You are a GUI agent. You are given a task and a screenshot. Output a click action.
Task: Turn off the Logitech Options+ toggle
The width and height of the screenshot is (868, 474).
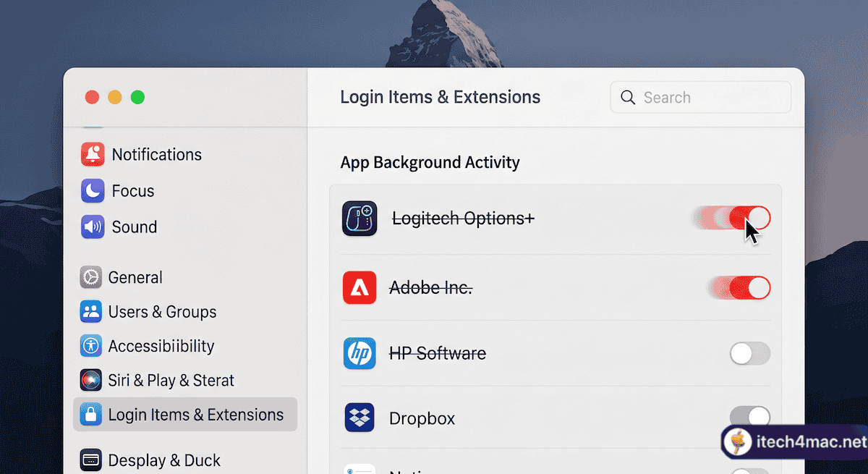749,217
